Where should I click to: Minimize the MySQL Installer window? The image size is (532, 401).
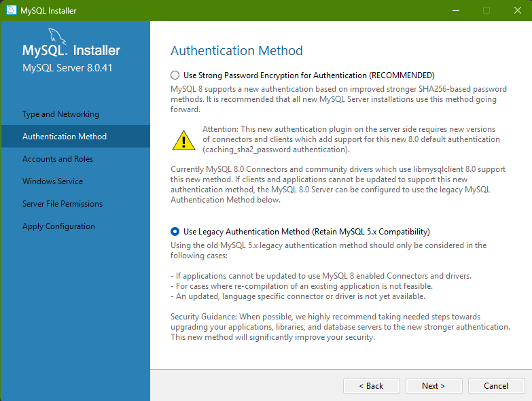pyautogui.click(x=455, y=10)
